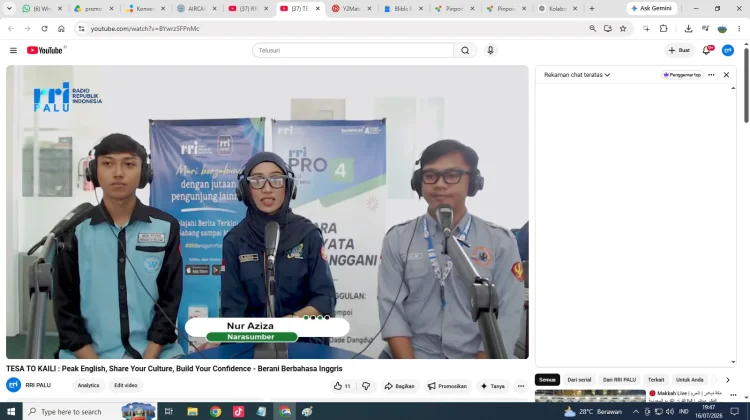This screenshot has width=750, height=420.
Task: Open the weather widget showing 28°C Berawan
Action: (x=594, y=411)
